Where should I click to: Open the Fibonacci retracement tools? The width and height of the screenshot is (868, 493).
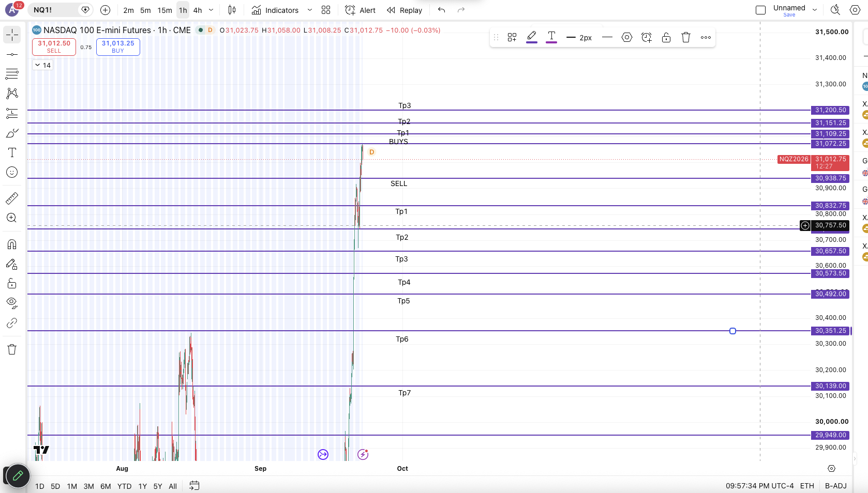12,74
